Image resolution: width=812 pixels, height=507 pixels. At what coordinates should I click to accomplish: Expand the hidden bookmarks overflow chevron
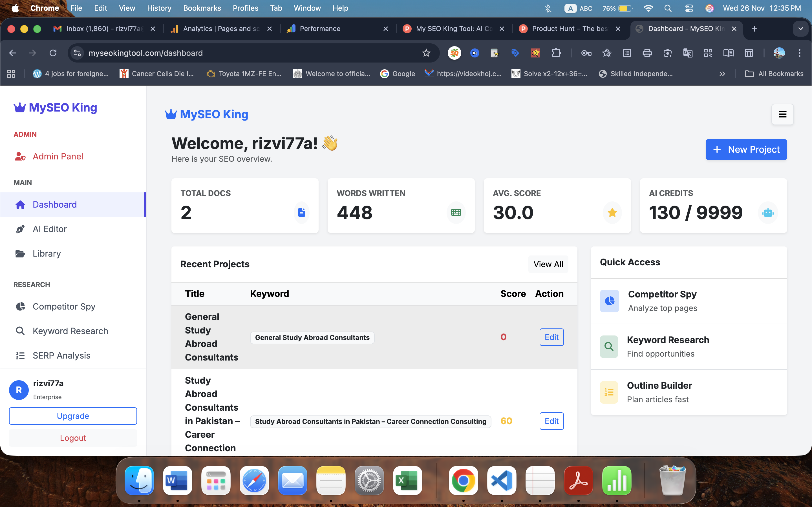[x=722, y=74]
